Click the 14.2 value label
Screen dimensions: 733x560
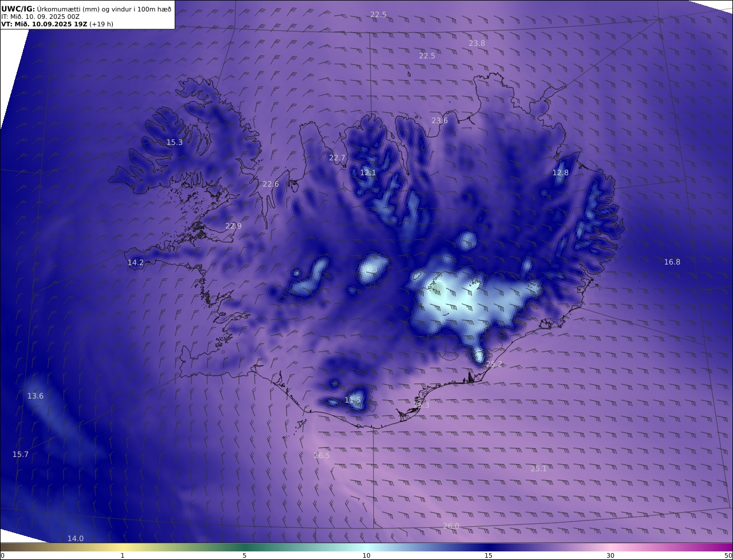point(136,262)
